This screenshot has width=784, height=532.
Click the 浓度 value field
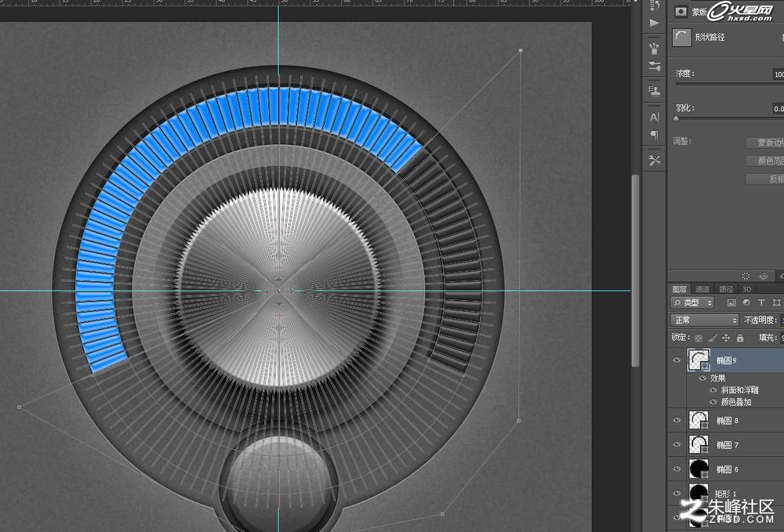point(779,74)
